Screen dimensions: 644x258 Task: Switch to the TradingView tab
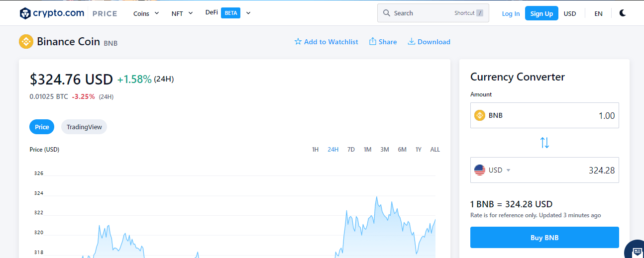84,127
